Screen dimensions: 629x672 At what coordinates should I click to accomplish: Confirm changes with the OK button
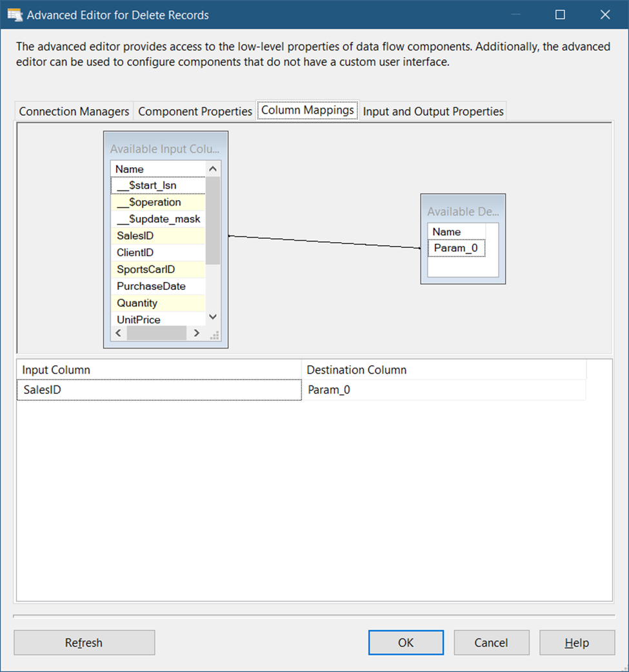coord(406,642)
